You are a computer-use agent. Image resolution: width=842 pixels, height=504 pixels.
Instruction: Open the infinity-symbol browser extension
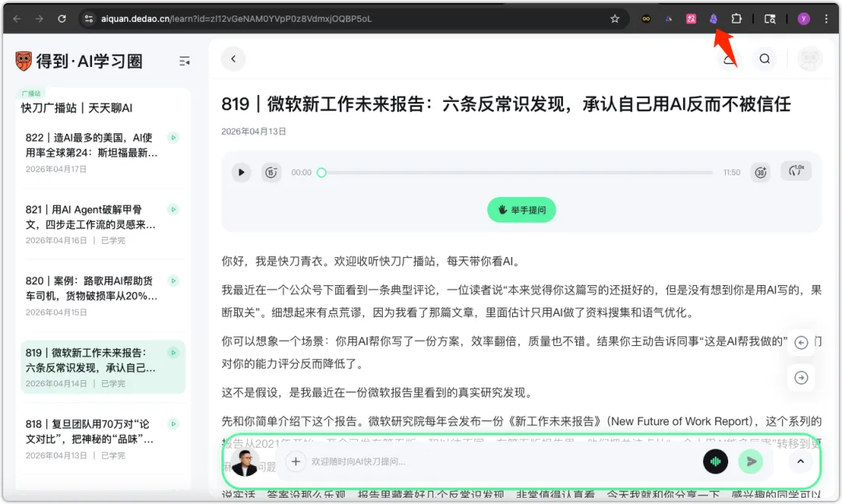coord(646,19)
